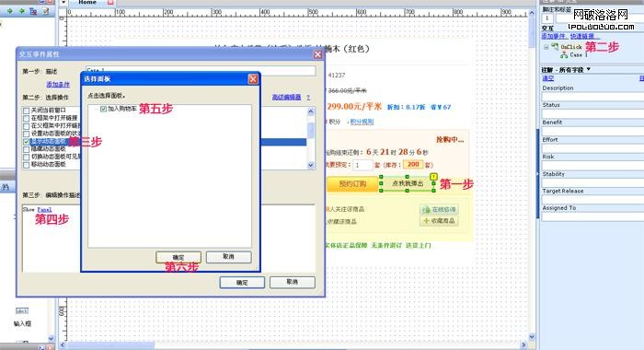Open the 添加条件 link

coord(58,85)
